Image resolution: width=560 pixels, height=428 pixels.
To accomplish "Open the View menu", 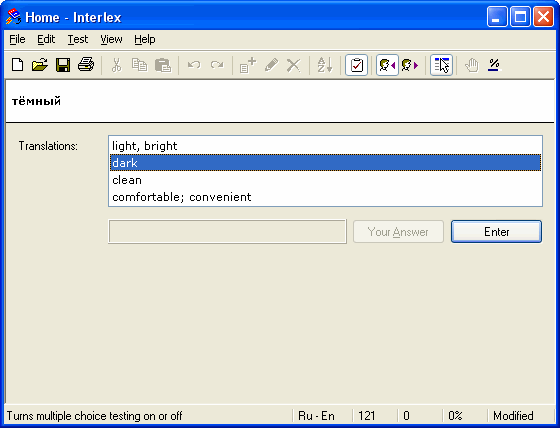I will click(111, 39).
